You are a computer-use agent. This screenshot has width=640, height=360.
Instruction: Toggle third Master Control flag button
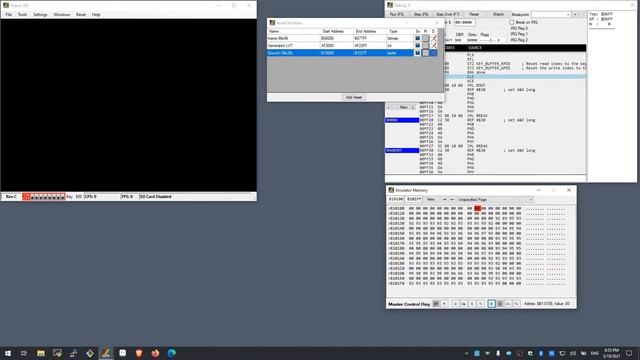(x=456, y=304)
